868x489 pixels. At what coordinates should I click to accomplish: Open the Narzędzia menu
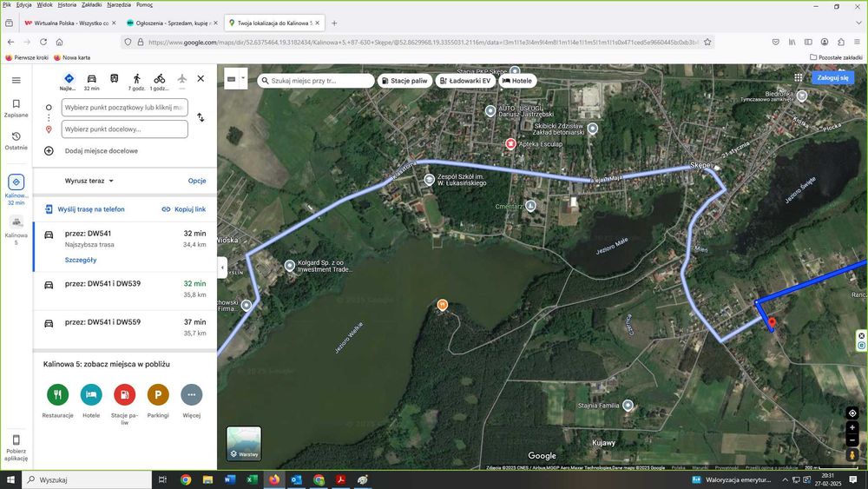click(119, 4)
